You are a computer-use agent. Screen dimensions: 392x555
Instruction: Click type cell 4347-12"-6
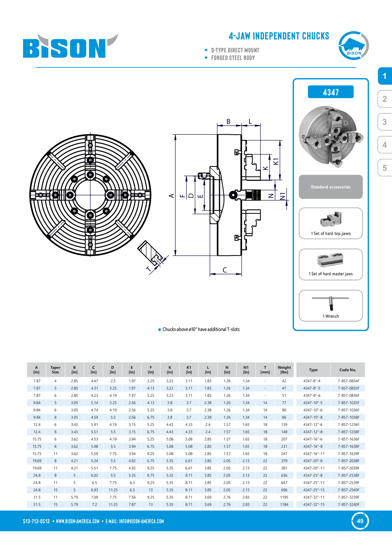point(313,425)
